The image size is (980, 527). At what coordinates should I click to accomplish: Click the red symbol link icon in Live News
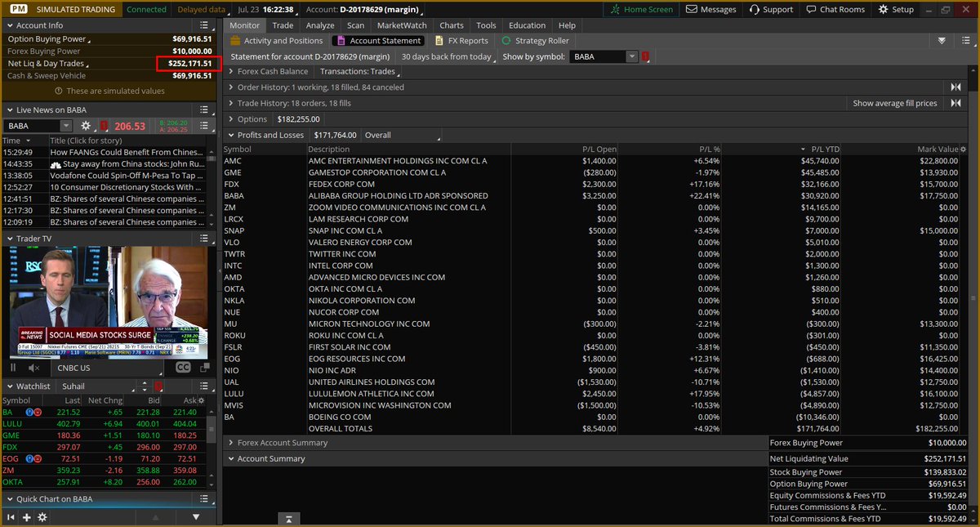pos(104,126)
